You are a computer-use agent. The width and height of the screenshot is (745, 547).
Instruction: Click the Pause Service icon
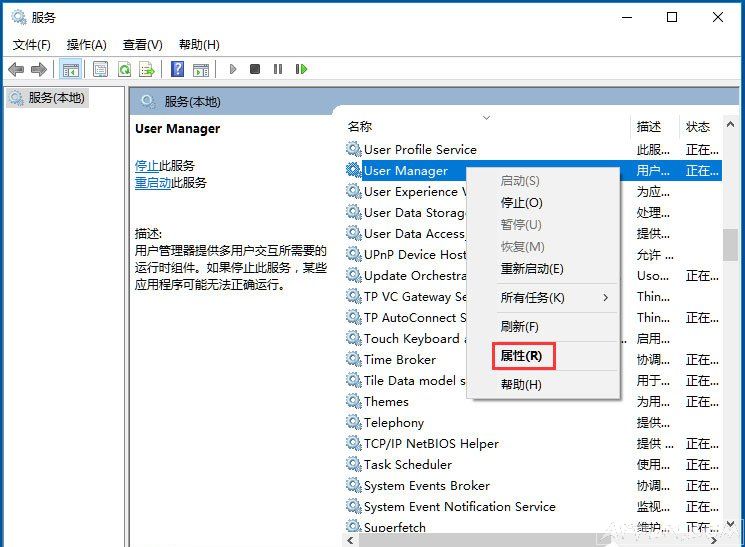click(278, 69)
